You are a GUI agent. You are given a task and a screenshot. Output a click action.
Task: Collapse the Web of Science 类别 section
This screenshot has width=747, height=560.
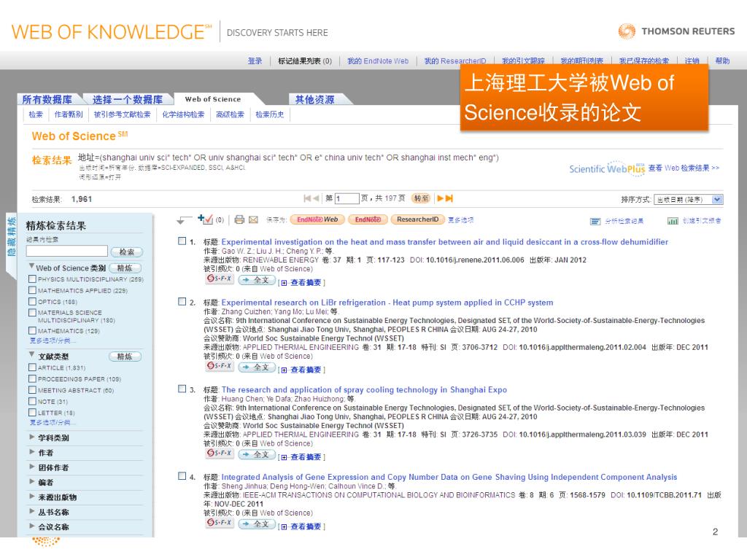(31, 266)
